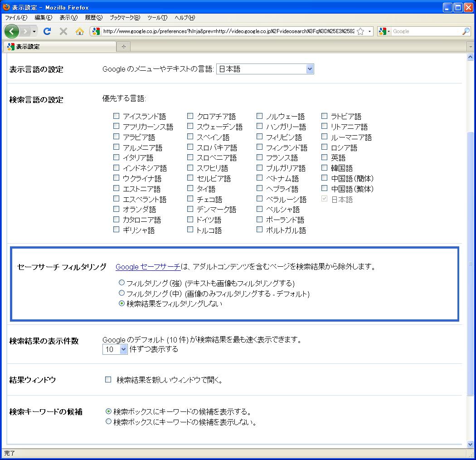The image size is (476, 460).
Task: Check the ラトビア語 checkbox
Action: point(325,116)
